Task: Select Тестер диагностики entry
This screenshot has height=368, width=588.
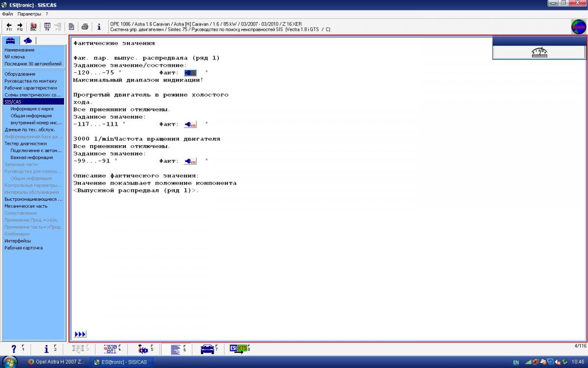Action: pyautogui.click(x=26, y=144)
